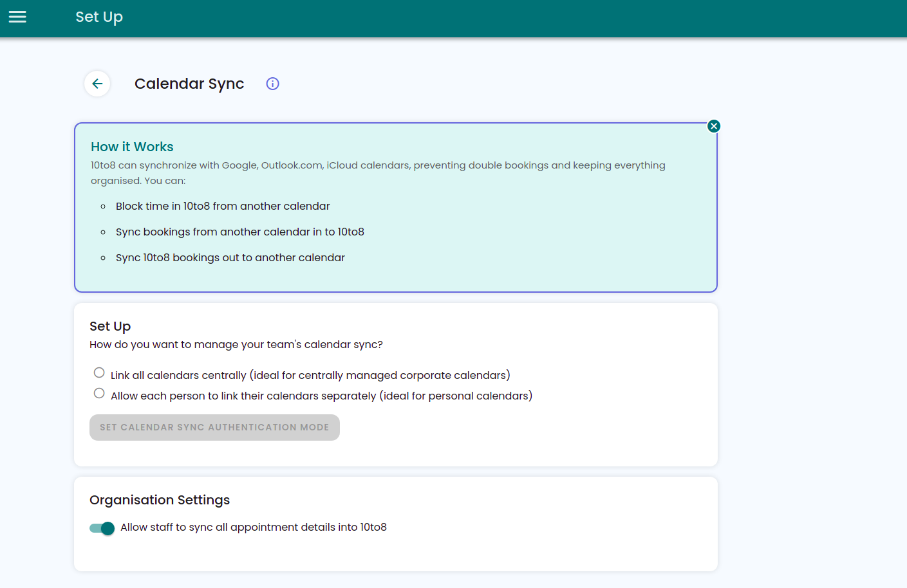Click the How it Works heading
Image resolution: width=907 pixels, height=588 pixels.
pos(132,147)
